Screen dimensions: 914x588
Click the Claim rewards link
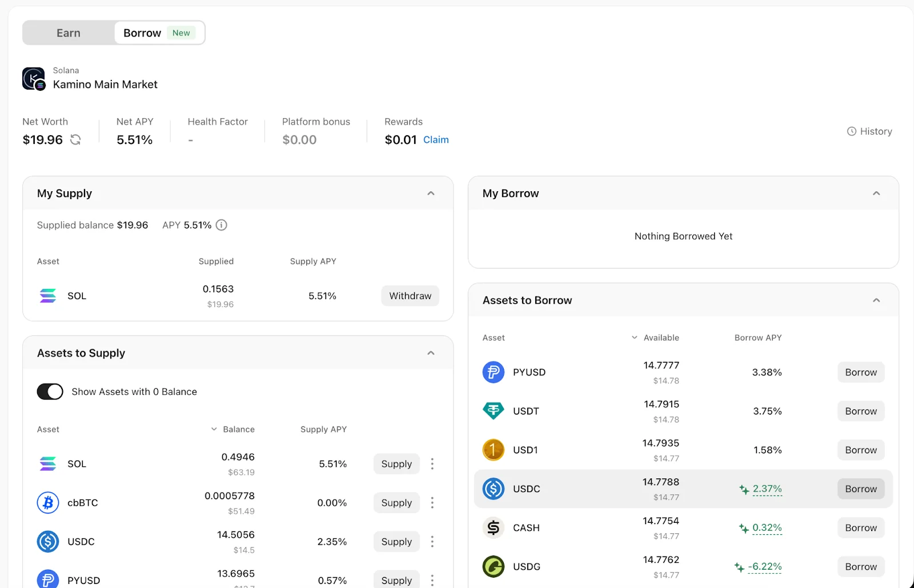[436, 140]
